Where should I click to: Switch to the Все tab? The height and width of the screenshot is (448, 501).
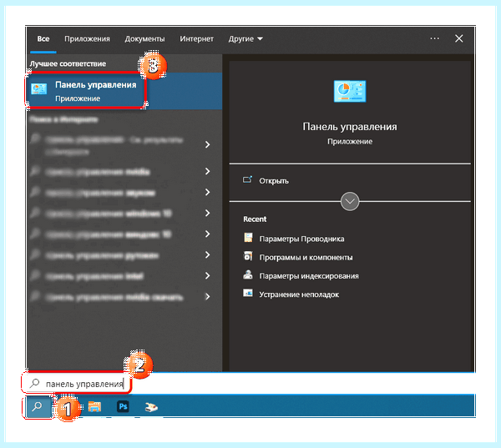pos(43,39)
